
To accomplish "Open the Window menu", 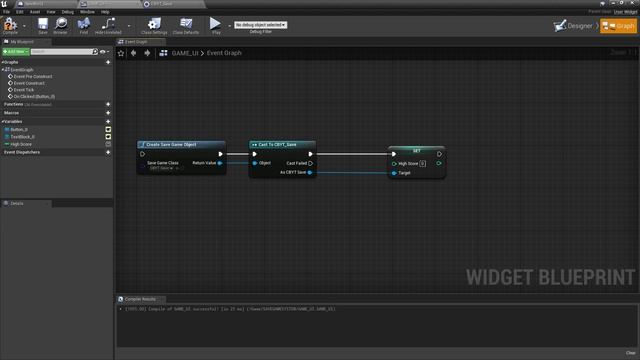I will click(87, 12).
